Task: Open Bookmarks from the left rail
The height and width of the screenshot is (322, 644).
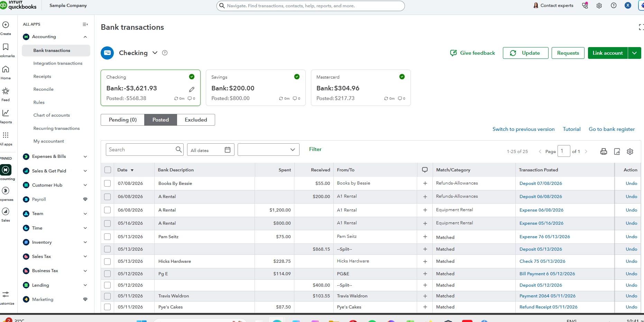Action: click(6, 47)
